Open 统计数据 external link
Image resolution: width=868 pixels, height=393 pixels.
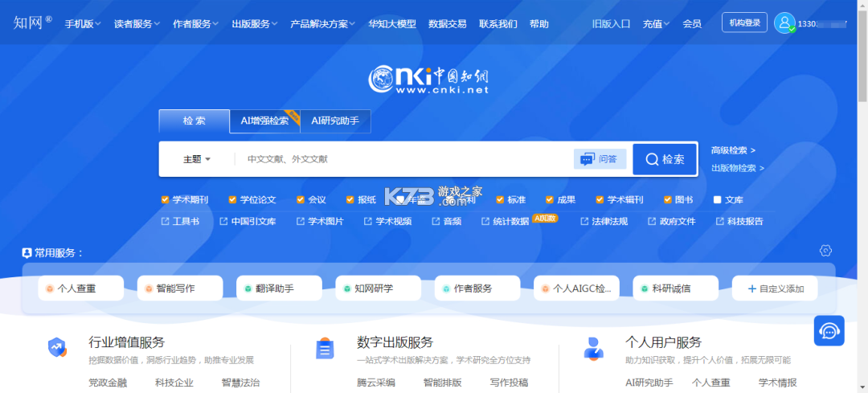505,221
